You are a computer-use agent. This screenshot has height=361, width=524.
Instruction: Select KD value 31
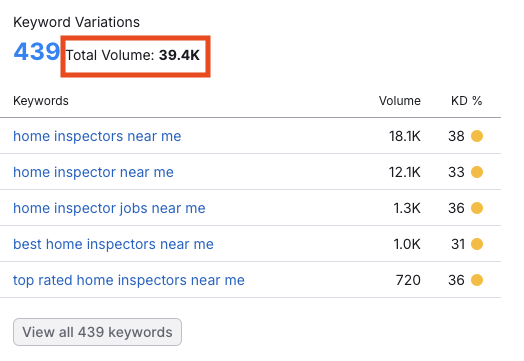click(x=458, y=244)
